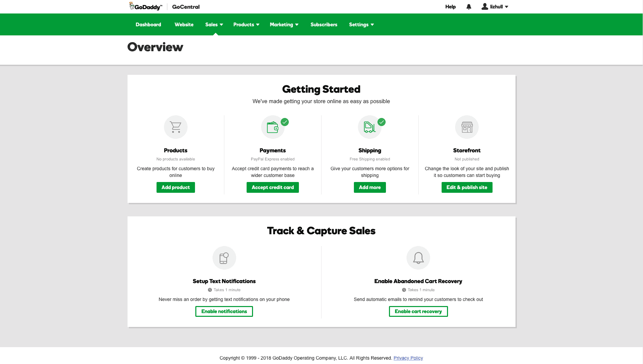Click the Shipping forklift icon
The image size is (643, 364).
click(x=370, y=127)
